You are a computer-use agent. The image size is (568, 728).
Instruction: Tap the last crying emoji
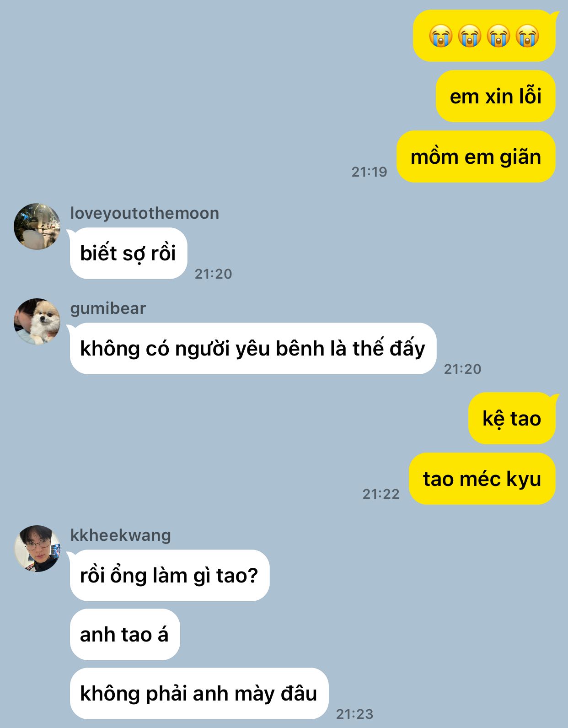click(x=527, y=36)
